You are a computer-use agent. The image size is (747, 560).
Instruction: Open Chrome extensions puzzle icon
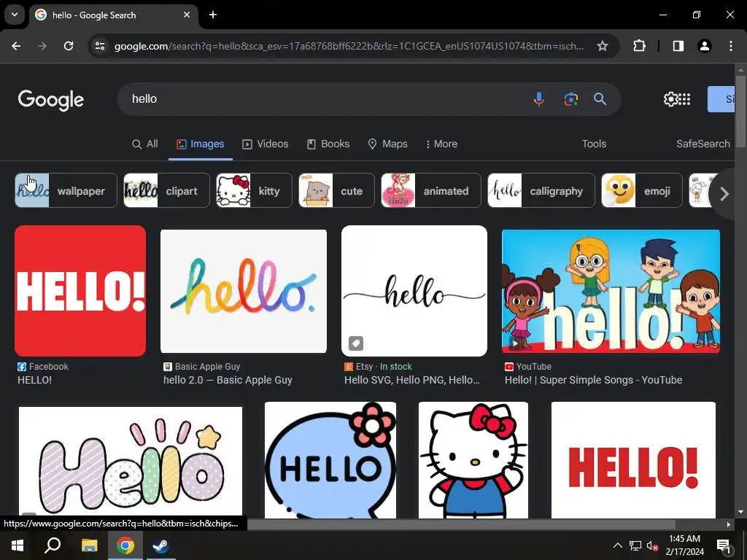point(639,46)
